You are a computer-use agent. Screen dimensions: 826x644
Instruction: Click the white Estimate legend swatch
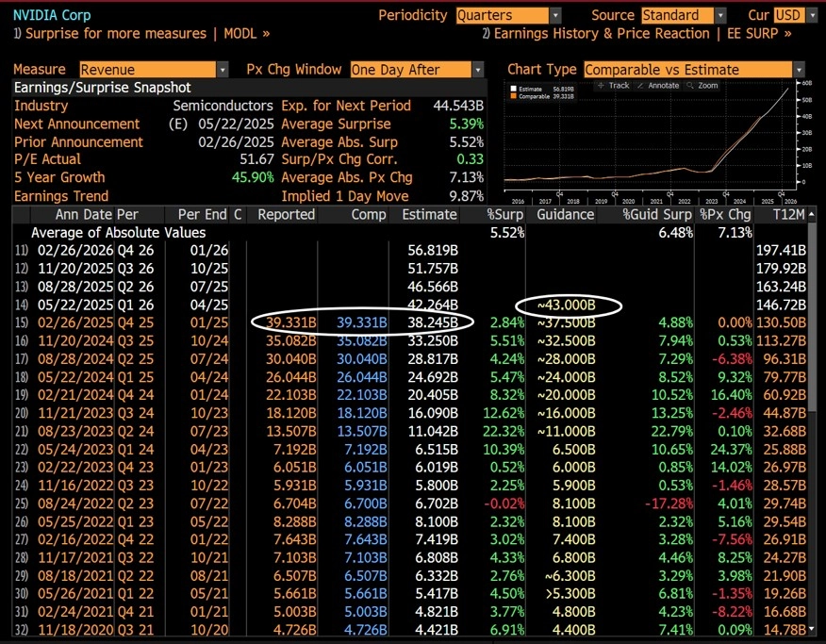coord(513,89)
